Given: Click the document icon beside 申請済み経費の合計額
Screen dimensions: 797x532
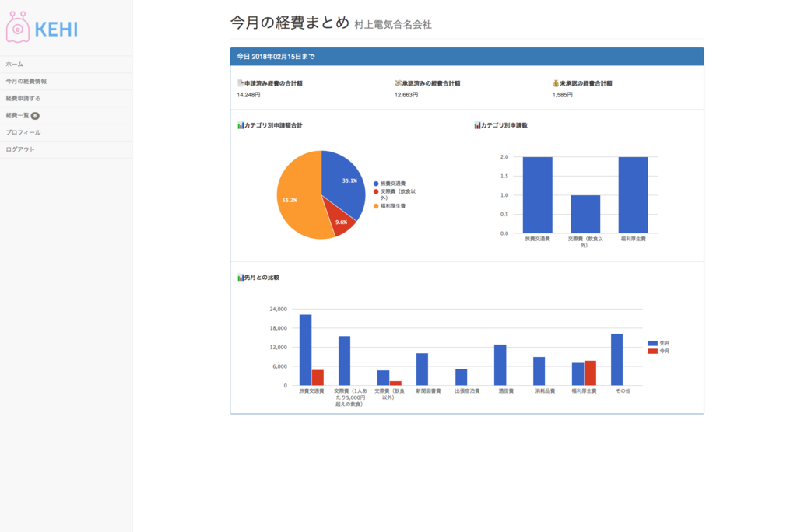Looking at the screenshot, I should [x=241, y=83].
